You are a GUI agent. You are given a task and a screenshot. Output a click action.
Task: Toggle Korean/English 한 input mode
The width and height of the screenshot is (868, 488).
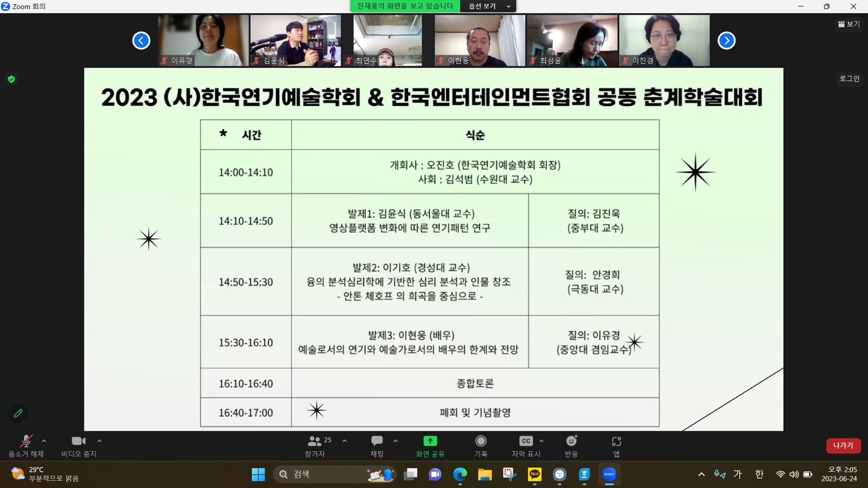tap(759, 475)
